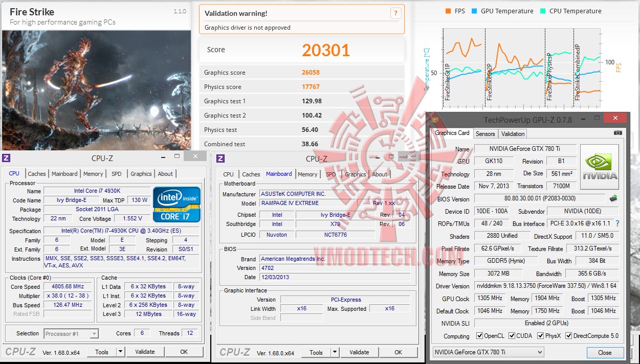
Task: Open Memory tab in left CPU-Z window
Action: 93,174
